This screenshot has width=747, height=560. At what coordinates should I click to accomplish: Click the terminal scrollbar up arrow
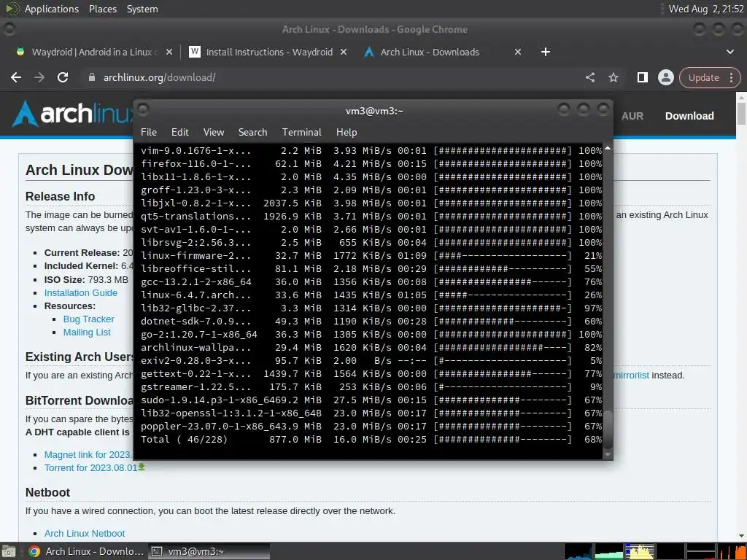pyautogui.click(x=608, y=149)
